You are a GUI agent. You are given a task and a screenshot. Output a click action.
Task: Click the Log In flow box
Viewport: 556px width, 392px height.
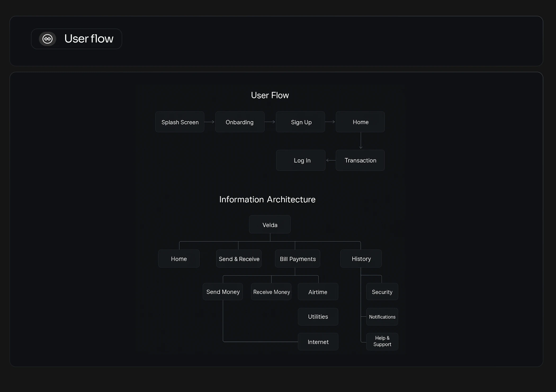301,160
